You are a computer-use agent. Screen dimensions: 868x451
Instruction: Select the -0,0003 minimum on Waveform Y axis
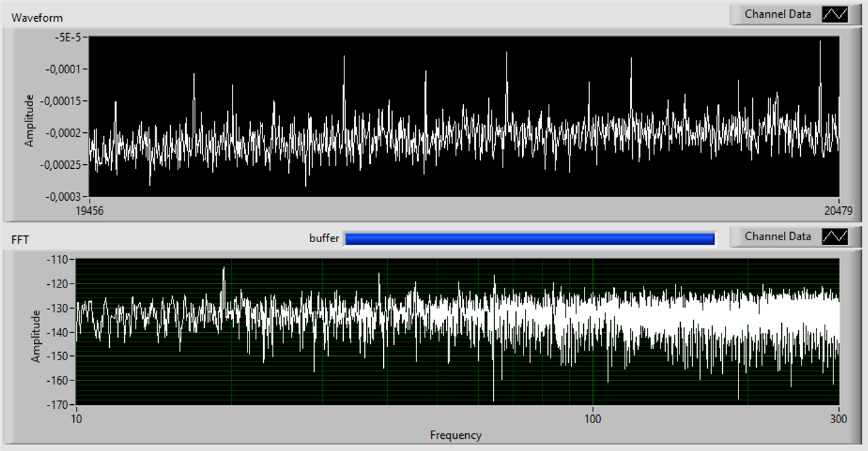click(x=64, y=197)
